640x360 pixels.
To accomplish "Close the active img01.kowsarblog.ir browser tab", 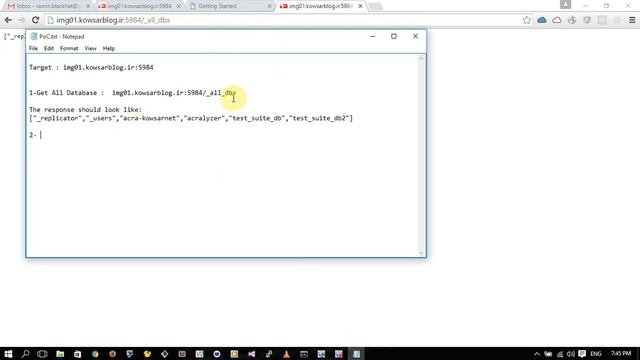I will [360, 6].
